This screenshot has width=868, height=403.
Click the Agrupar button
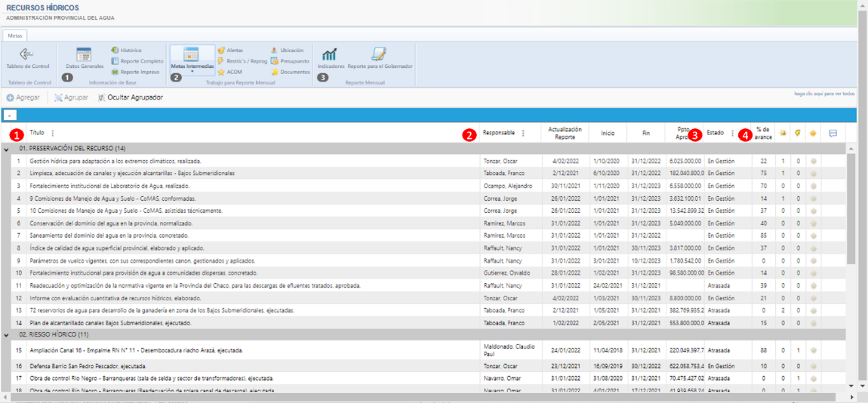72,97
